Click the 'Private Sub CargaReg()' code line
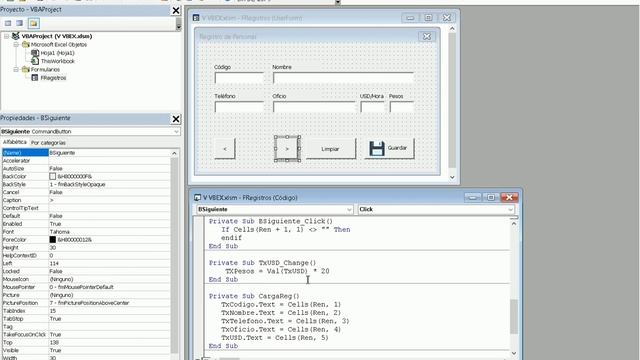 click(254, 296)
